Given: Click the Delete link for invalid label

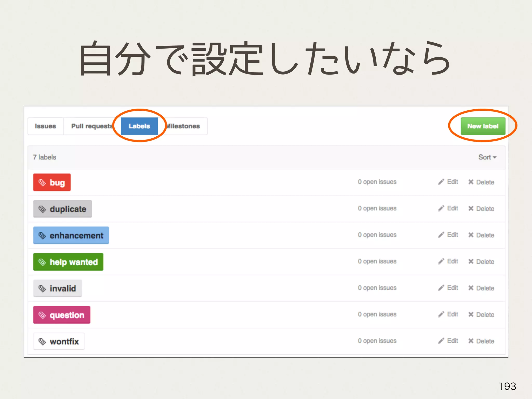Looking at the screenshot, I should 485,288.
